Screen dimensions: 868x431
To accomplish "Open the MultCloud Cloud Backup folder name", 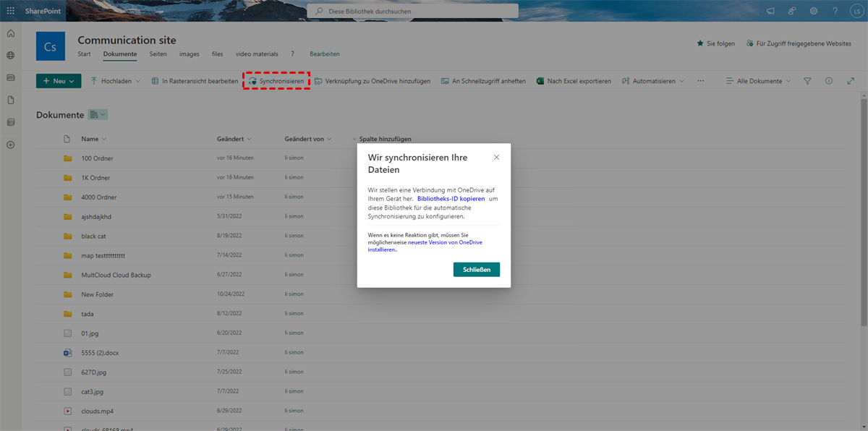I will coord(116,275).
